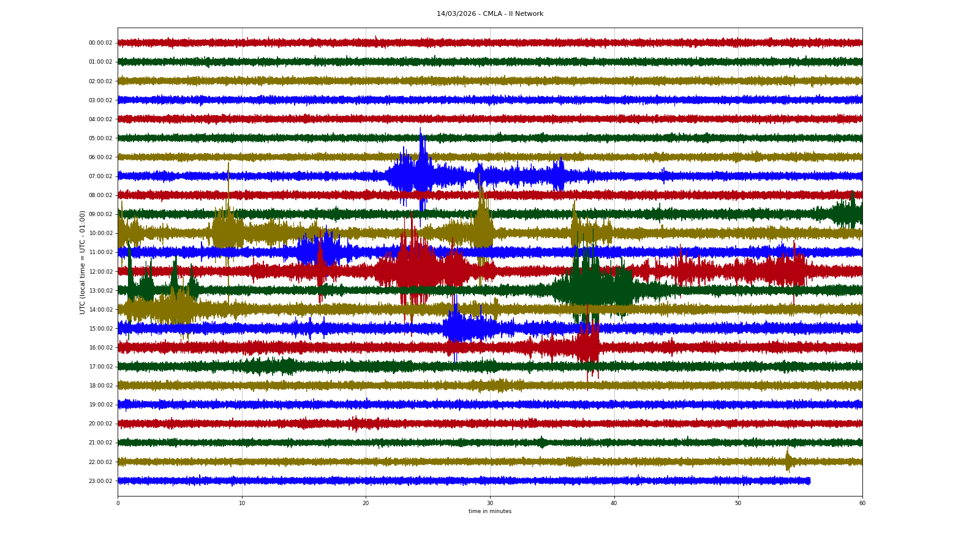Image resolution: width=980 pixels, height=551 pixels.
Task: Select the 07:00:02 row time label
Action: click(100, 176)
